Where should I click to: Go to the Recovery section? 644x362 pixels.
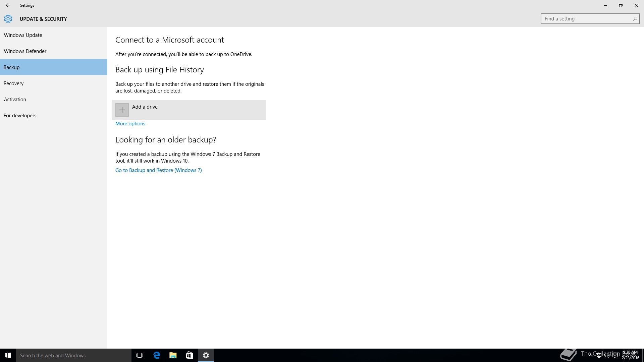click(14, 83)
